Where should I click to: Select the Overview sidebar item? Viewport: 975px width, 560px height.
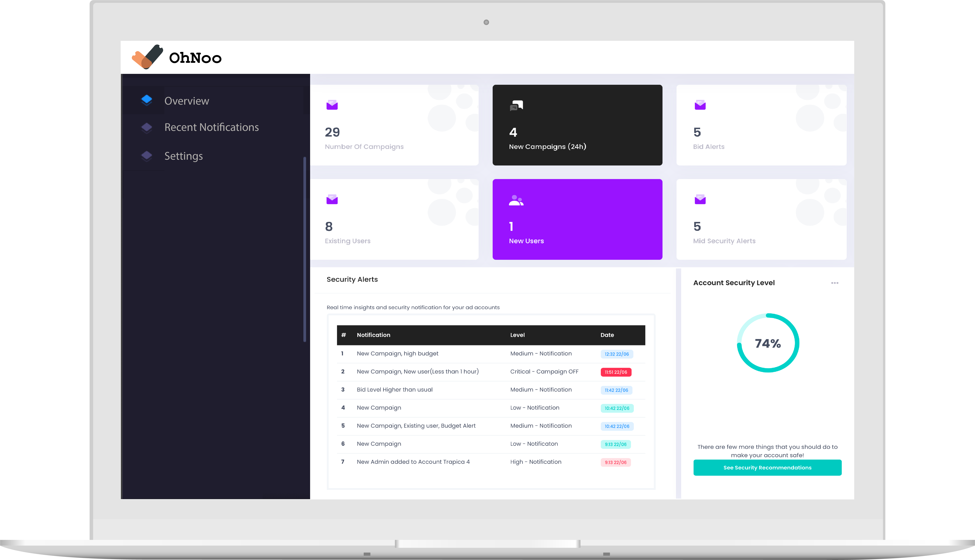pos(187,101)
